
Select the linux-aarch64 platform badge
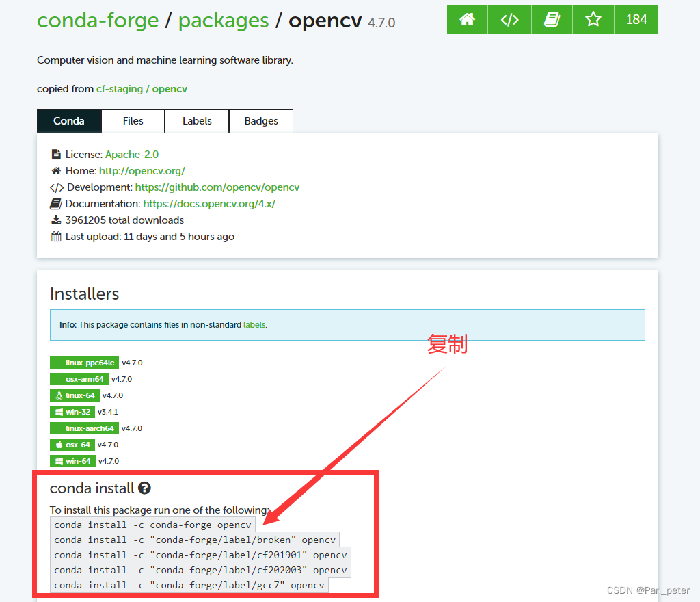click(84, 428)
